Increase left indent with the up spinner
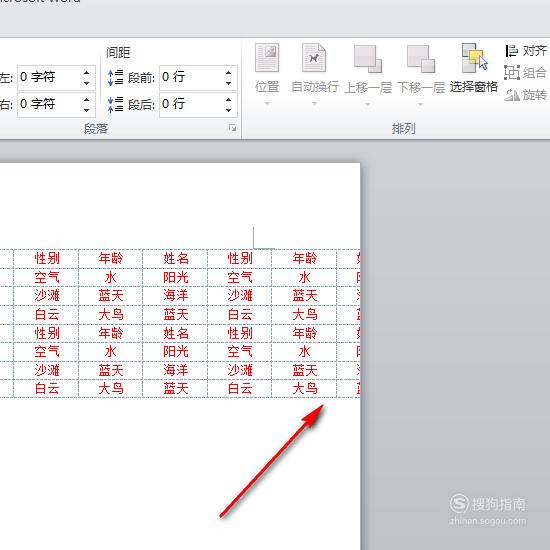This screenshot has width=550, height=550. (x=86, y=72)
